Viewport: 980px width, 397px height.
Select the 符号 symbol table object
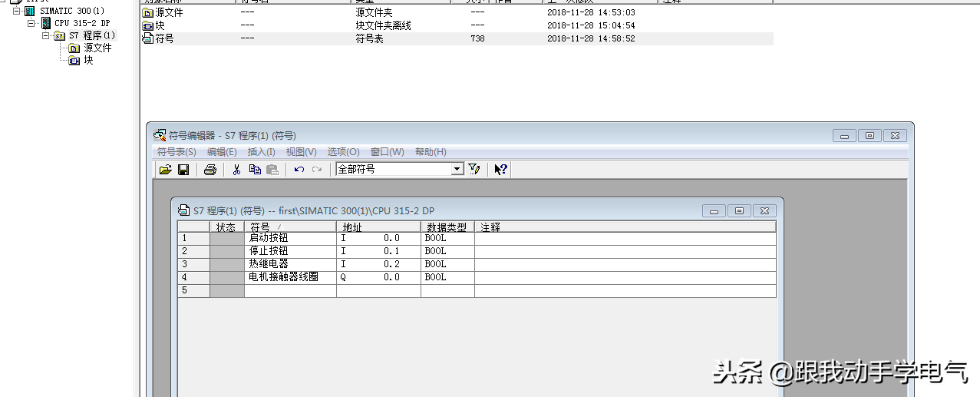(164, 38)
